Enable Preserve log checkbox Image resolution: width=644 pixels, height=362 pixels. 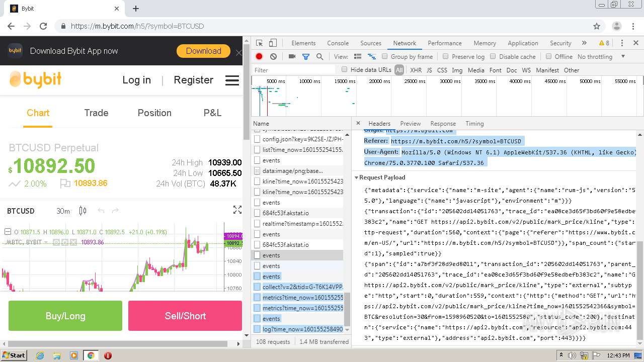tap(445, 57)
